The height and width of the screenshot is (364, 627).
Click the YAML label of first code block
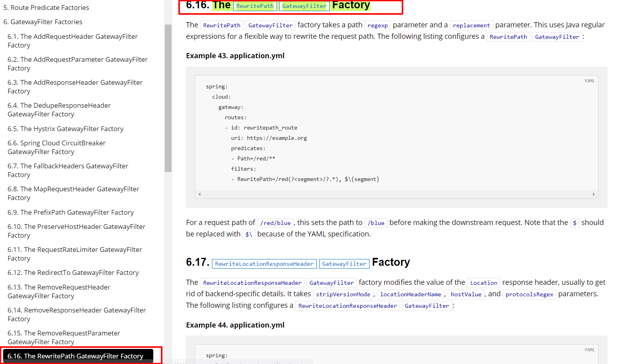(x=589, y=81)
